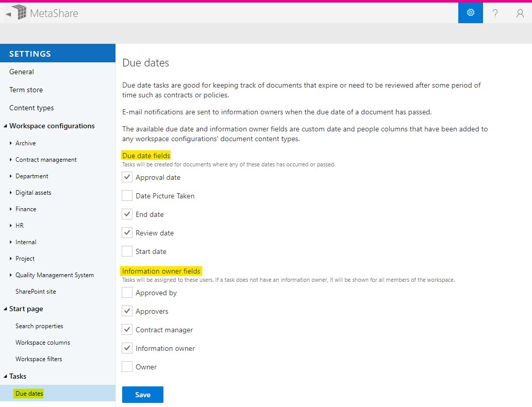Click the help question mark icon
Screen dimensions: 532x407
495,13
